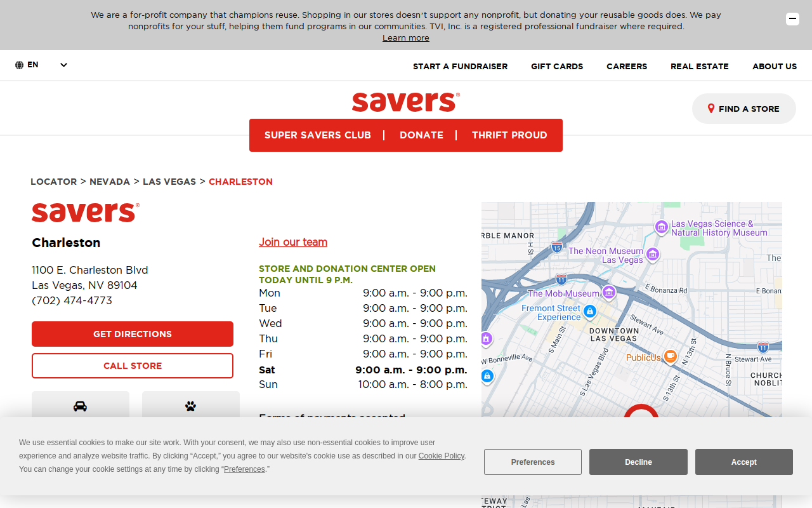This screenshot has height=508, width=812.
Task: Select The Neon Museum map marker
Action: [x=653, y=255]
